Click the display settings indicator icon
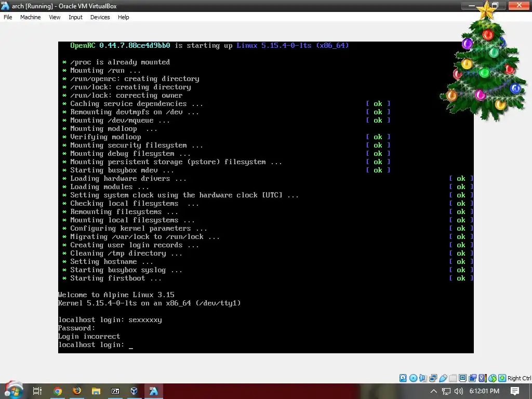The width and height of the screenshot is (532, 399). click(462, 378)
